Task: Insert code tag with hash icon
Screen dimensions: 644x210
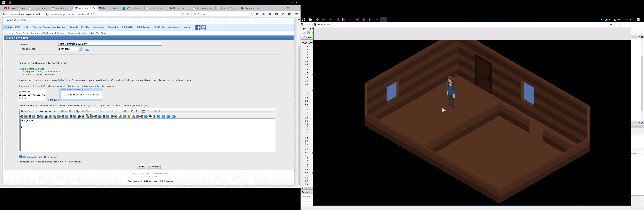Action: (136, 111)
